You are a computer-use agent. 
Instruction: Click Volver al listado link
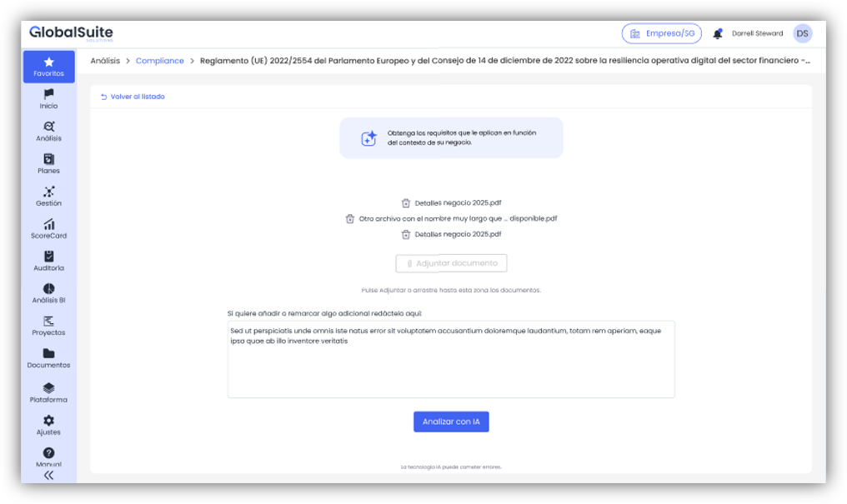point(133,97)
